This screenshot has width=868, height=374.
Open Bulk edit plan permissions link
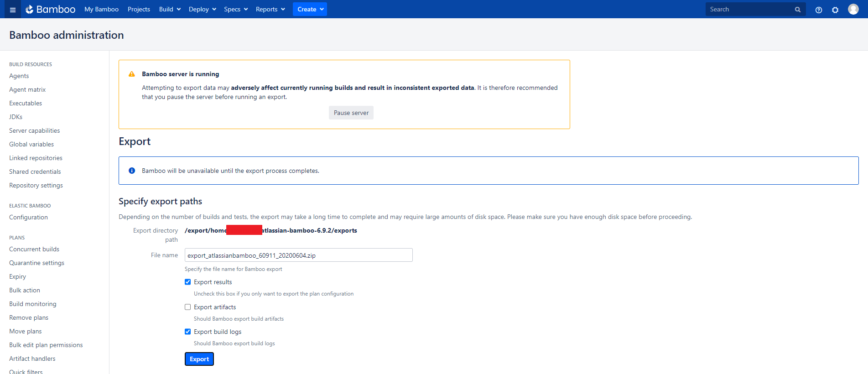click(x=46, y=345)
